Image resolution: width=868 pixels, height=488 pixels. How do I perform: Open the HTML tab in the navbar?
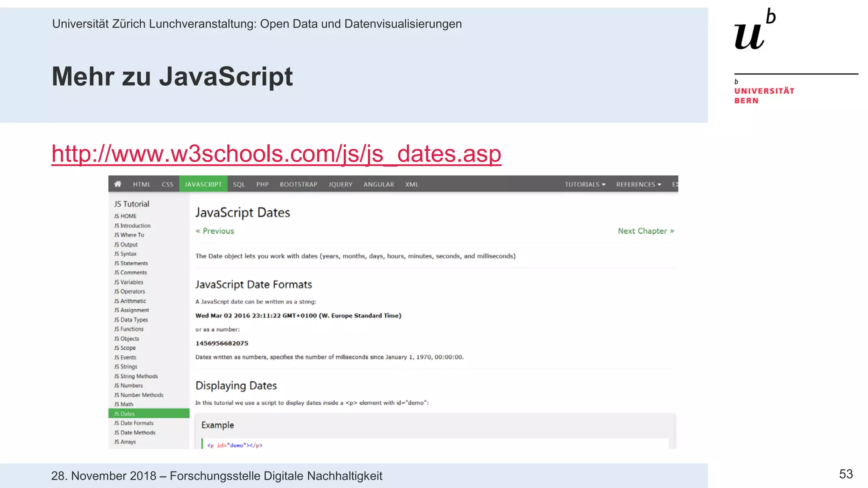click(x=142, y=184)
